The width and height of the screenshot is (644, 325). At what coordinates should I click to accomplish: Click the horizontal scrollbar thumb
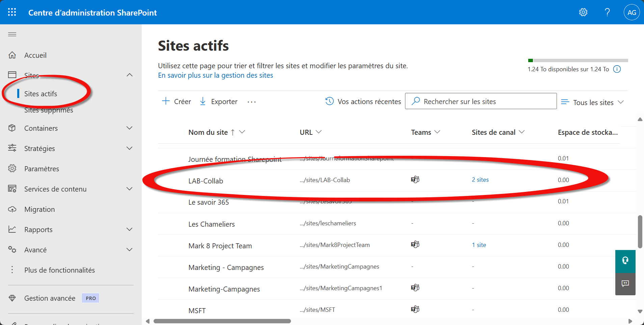[222, 321]
